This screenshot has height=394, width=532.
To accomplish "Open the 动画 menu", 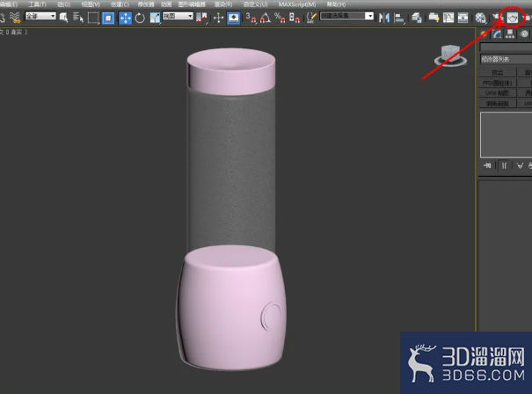I will coord(166,4).
